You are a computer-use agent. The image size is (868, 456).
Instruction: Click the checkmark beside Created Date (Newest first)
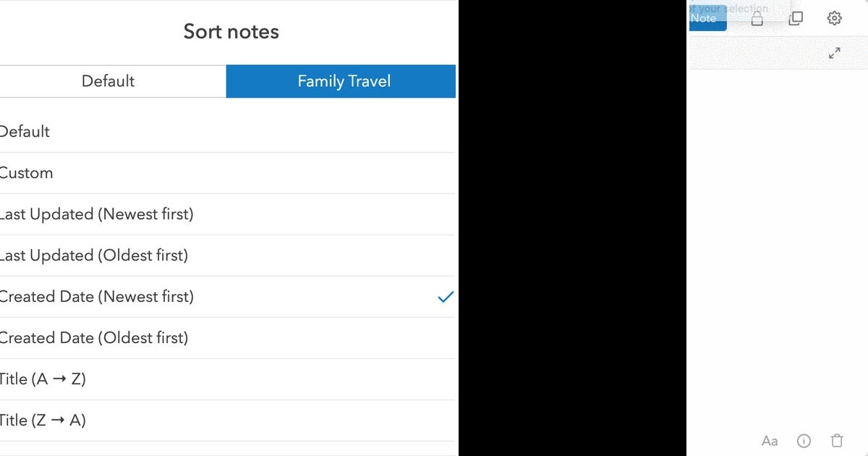coord(446,297)
